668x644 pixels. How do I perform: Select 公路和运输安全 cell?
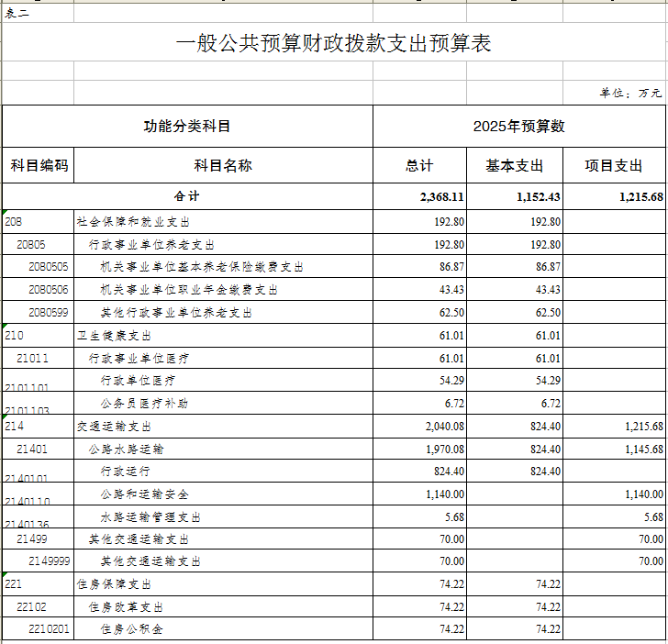click(x=223, y=494)
